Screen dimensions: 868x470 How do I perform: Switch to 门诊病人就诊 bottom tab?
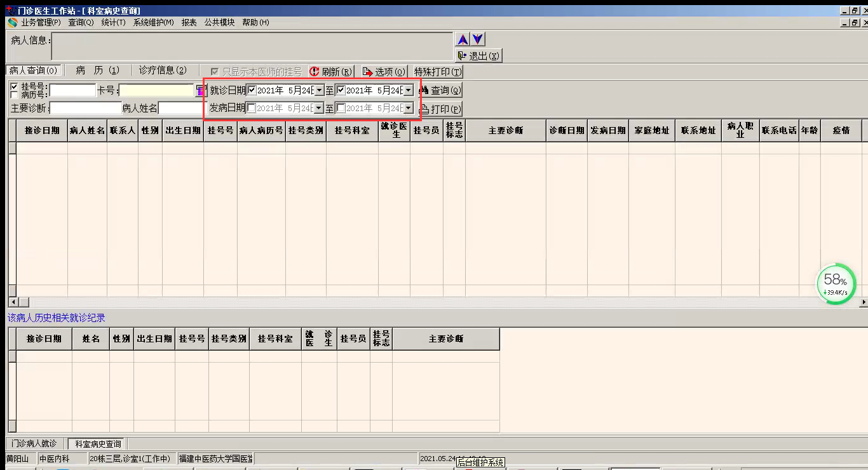(34, 443)
